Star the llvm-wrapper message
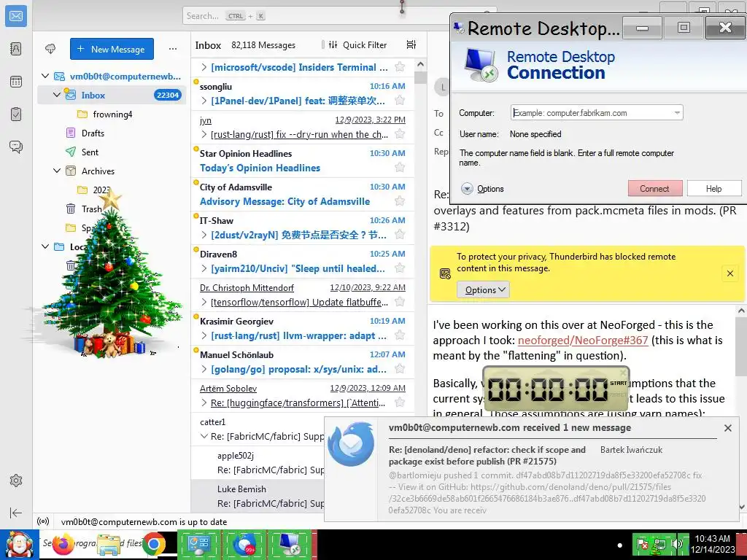The height and width of the screenshot is (560, 747). [x=400, y=335]
